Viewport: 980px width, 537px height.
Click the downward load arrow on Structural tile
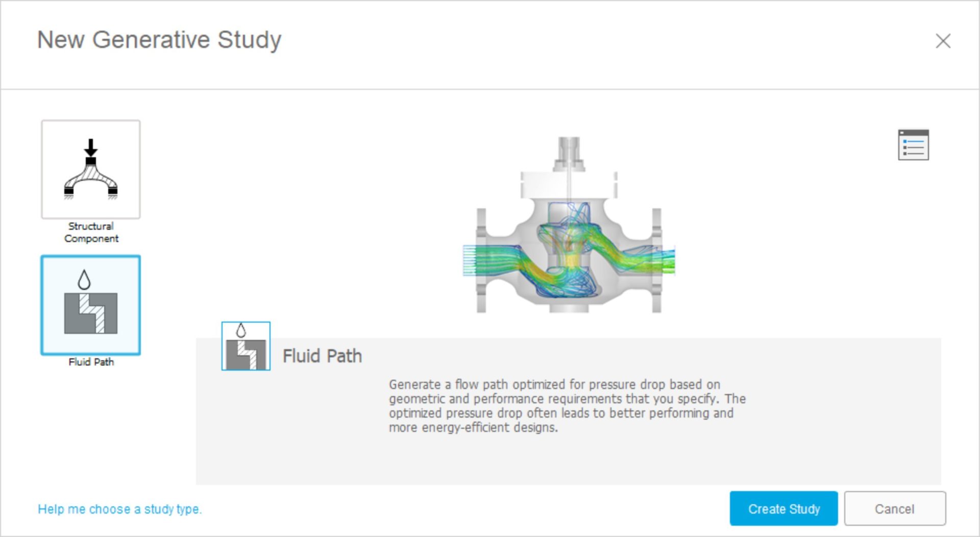click(x=91, y=147)
